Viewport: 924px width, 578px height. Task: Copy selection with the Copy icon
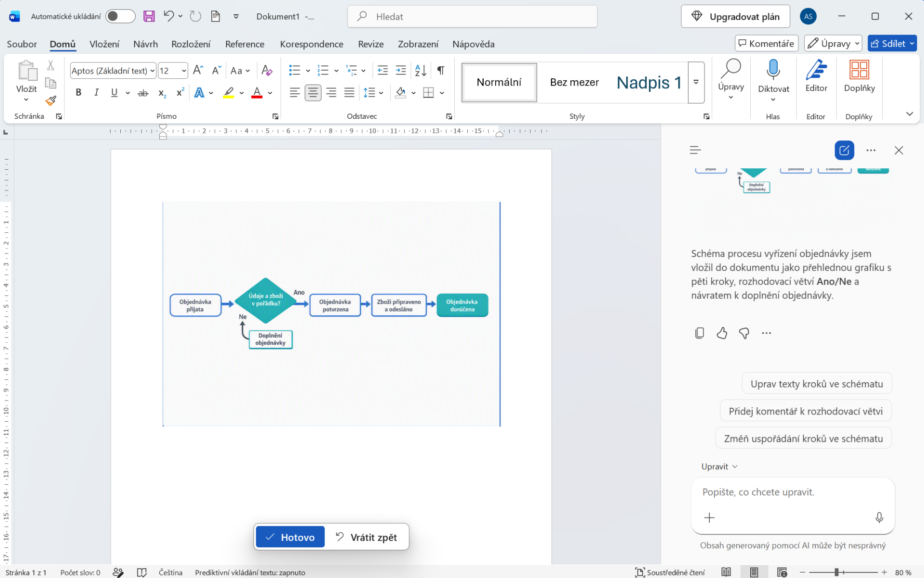pyautogui.click(x=51, y=83)
